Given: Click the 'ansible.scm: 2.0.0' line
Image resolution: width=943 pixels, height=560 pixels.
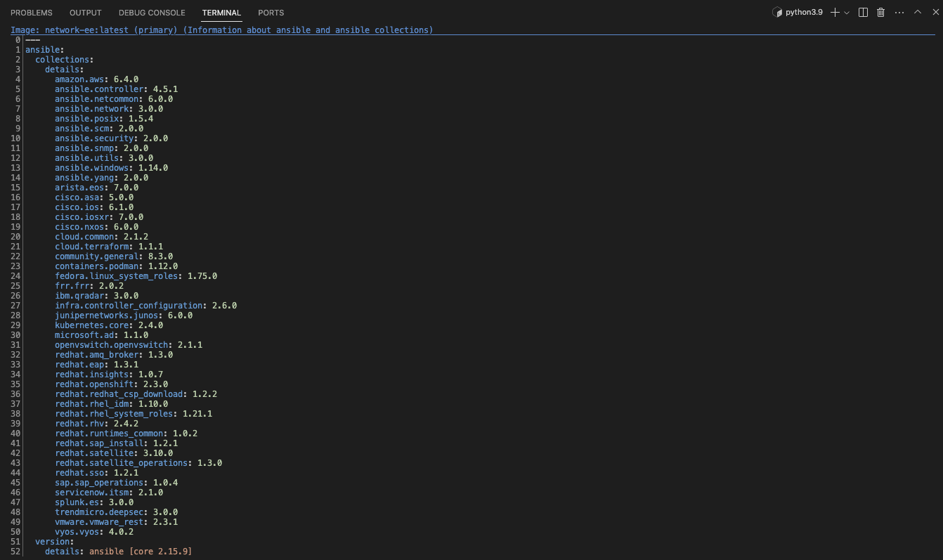Looking at the screenshot, I should (x=99, y=129).
